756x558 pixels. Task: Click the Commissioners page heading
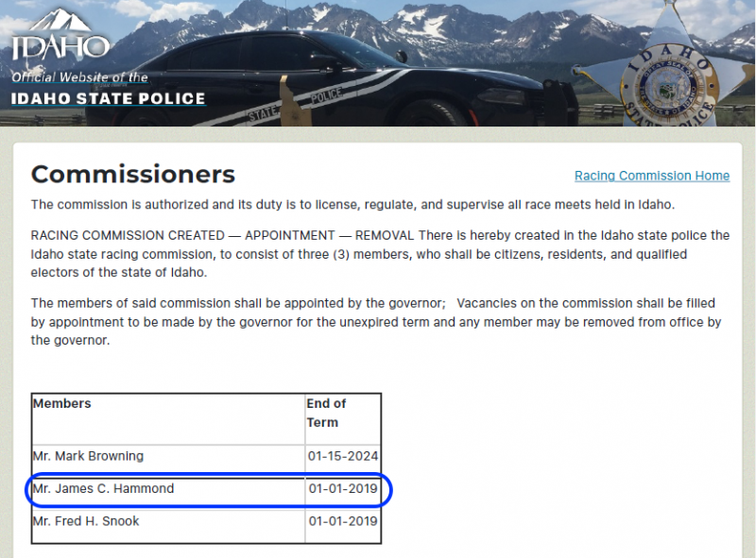click(x=132, y=175)
